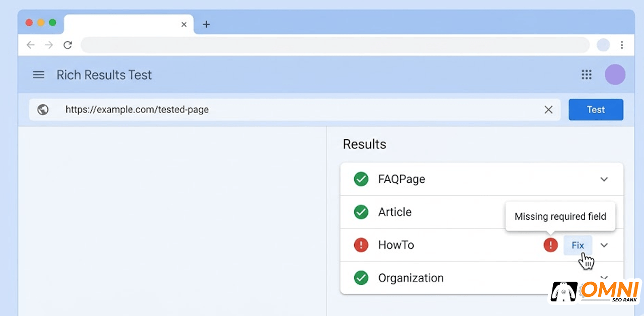
Task: Reload the page in browser
Action: click(67, 45)
